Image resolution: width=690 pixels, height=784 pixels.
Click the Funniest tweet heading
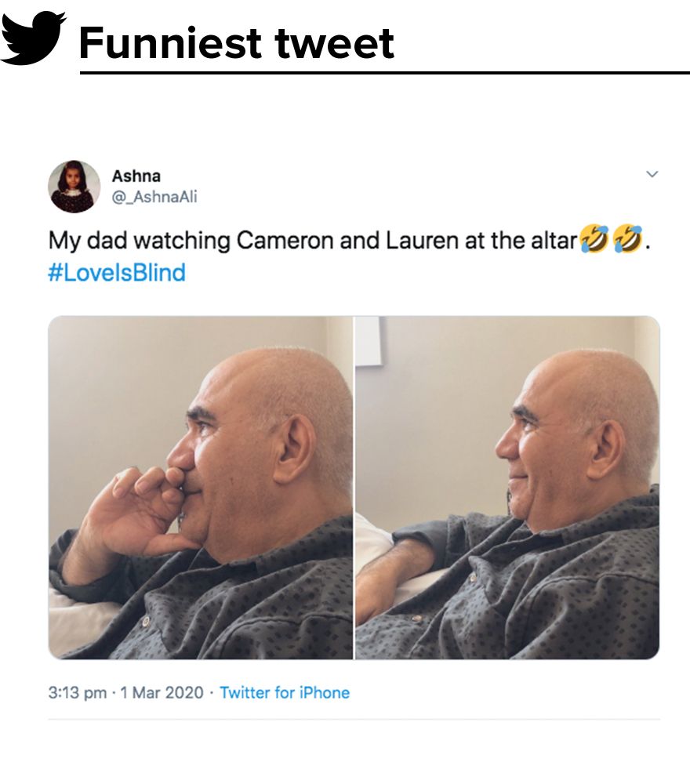[x=237, y=43]
